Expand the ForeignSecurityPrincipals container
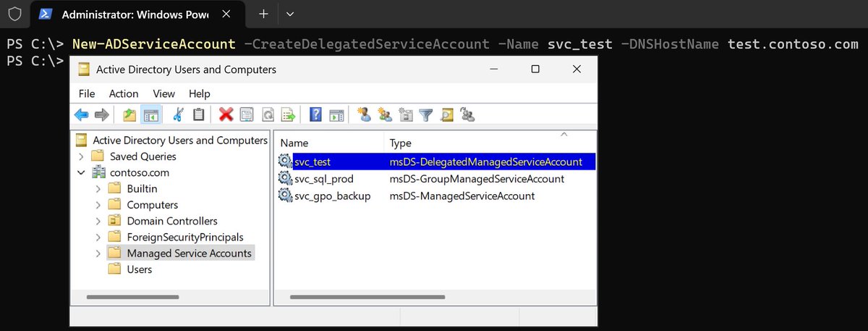The height and width of the screenshot is (331, 868). pyautogui.click(x=98, y=237)
